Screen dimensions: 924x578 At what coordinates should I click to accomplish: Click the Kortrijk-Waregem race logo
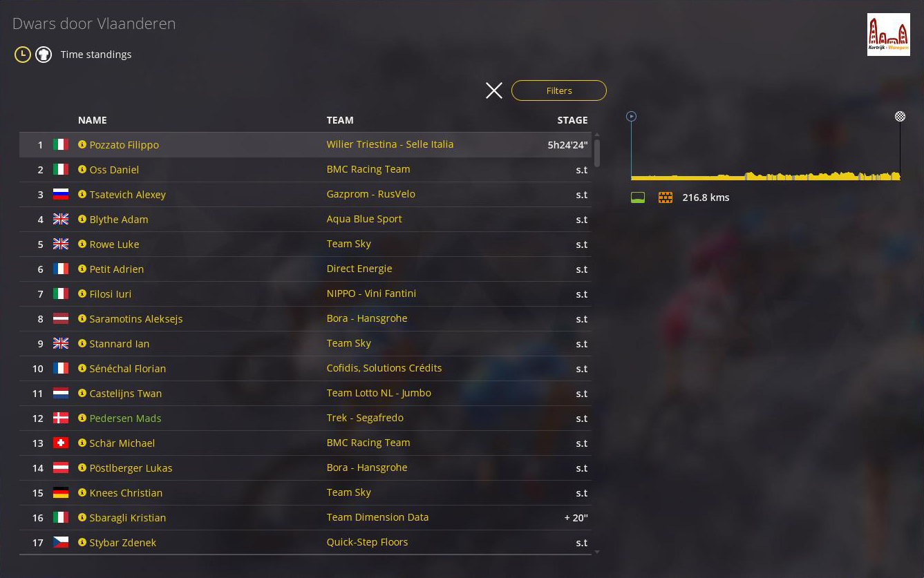pos(888,35)
